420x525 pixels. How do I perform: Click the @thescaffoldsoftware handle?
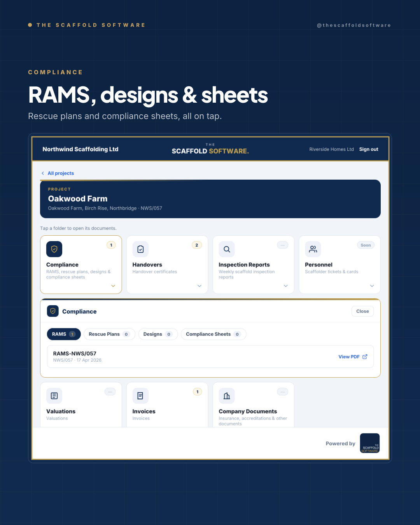point(354,25)
